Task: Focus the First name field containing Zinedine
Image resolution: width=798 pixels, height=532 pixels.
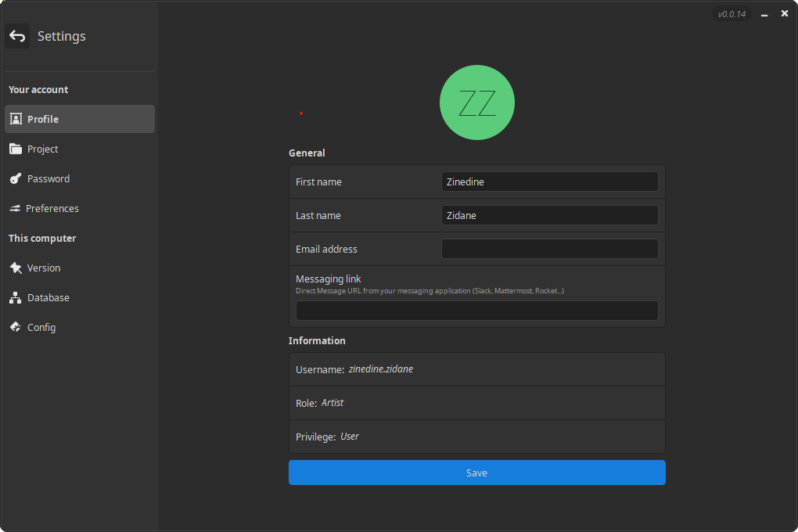Action: (x=549, y=182)
